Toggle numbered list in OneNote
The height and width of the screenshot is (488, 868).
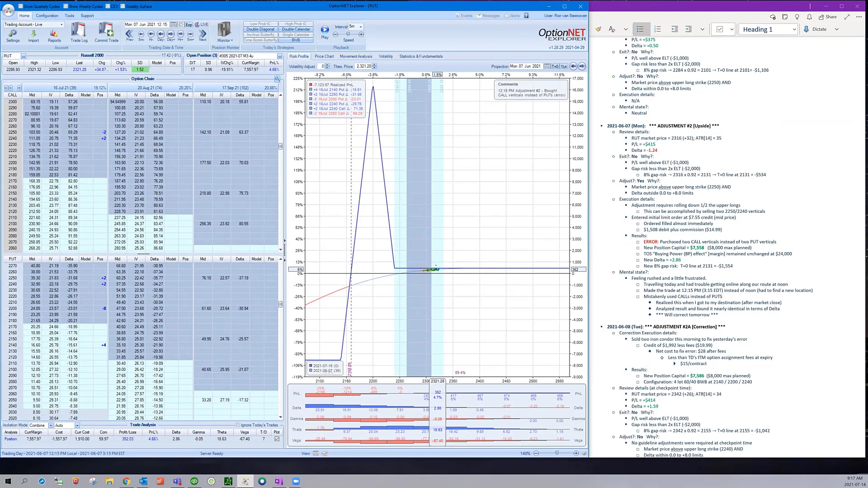pos(658,29)
